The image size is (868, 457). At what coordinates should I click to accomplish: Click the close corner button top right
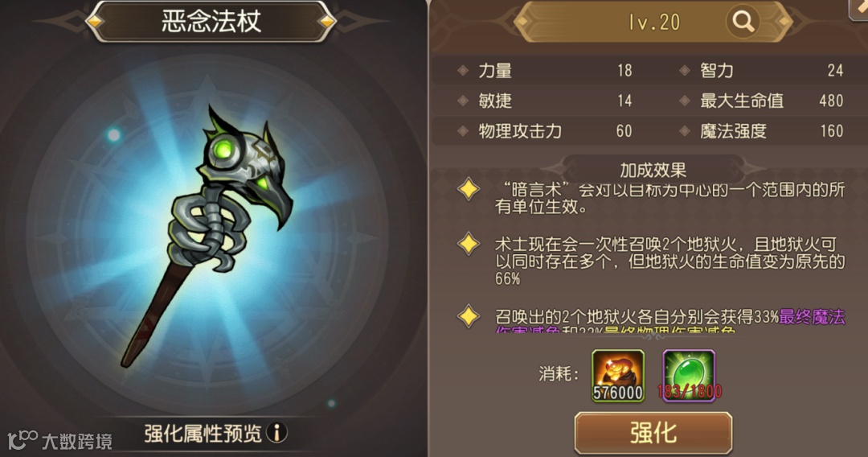click(x=858, y=8)
